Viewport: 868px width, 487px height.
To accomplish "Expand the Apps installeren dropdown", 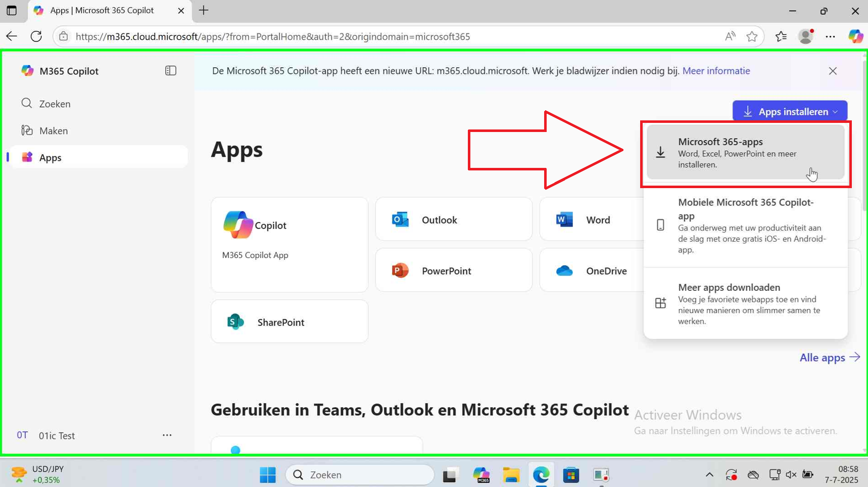I will pos(790,111).
